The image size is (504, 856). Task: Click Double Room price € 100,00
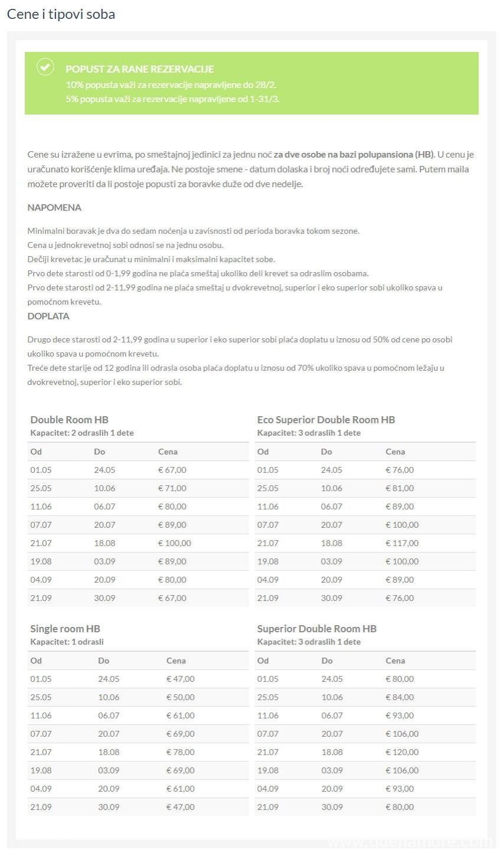pos(174,543)
